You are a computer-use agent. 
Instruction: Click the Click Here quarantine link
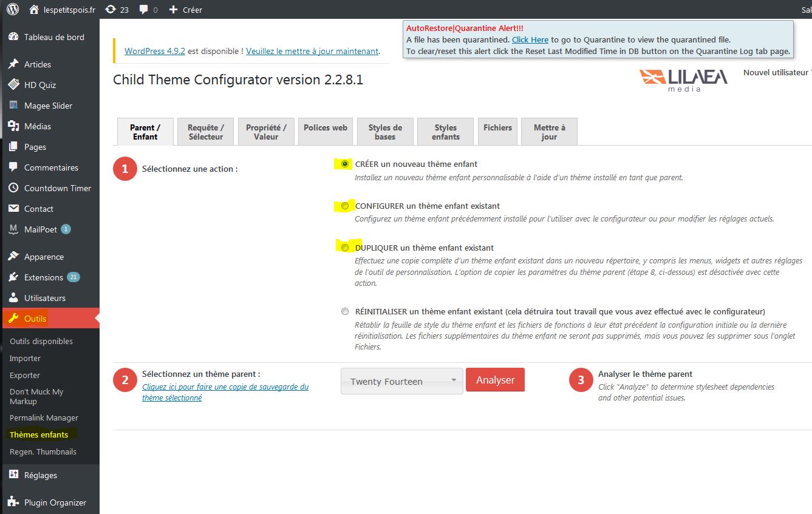(530, 39)
